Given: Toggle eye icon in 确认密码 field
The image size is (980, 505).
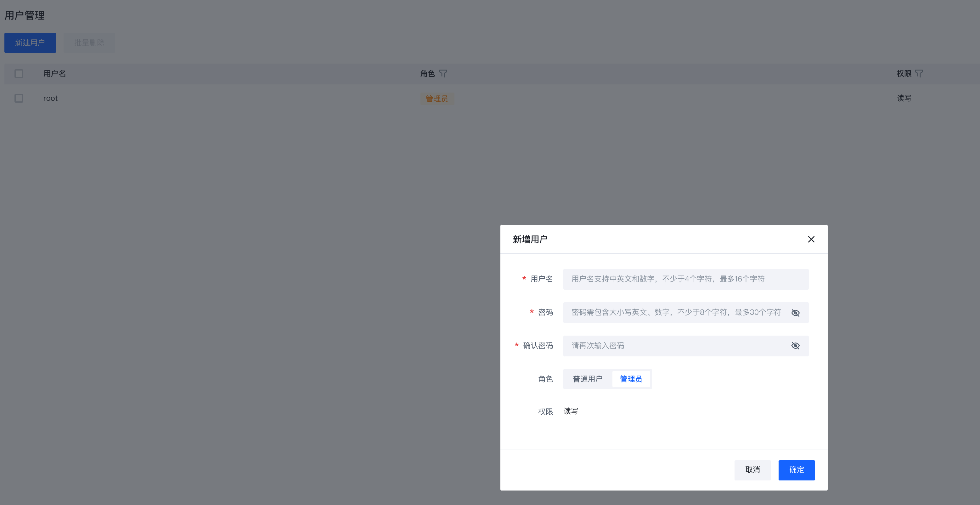Looking at the screenshot, I should [795, 346].
